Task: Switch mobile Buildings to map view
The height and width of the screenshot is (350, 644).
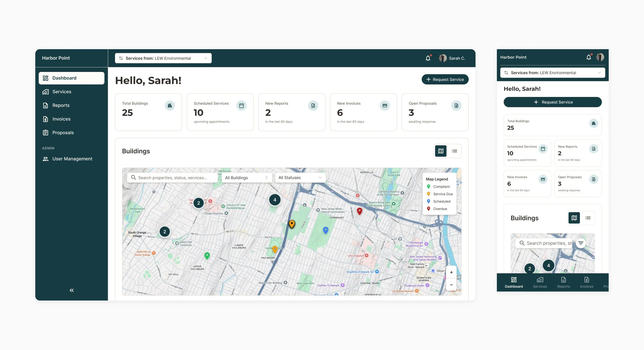Action: [574, 218]
